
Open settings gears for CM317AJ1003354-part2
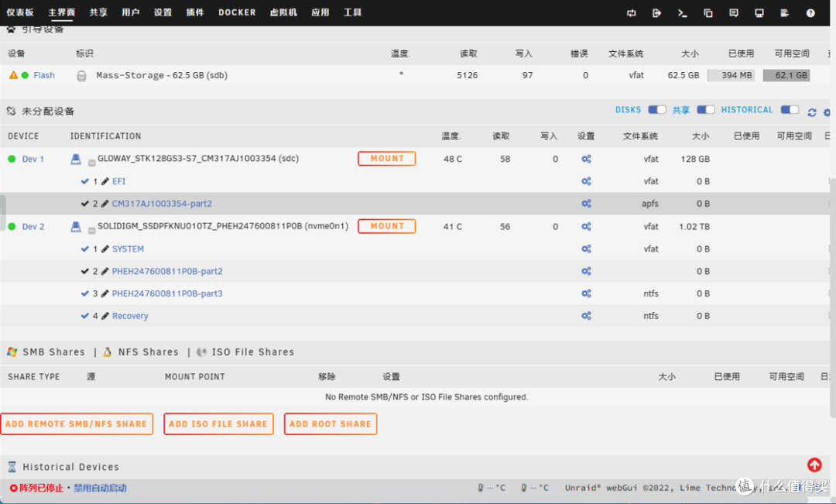[x=586, y=204]
